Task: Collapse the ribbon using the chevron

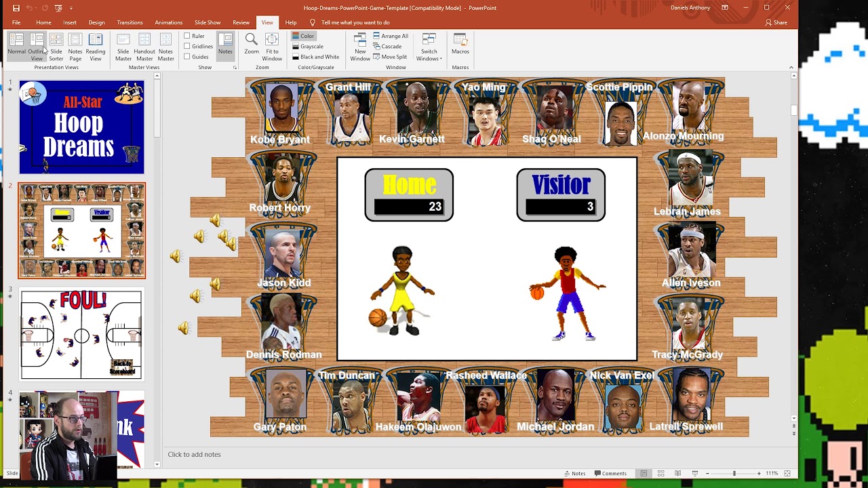Action: tap(791, 67)
